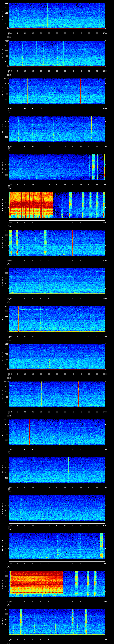Click red spike near 24 s in 15:16:00 panel
The width and height of the screenshot is (114, 644).
coord(47,16)
